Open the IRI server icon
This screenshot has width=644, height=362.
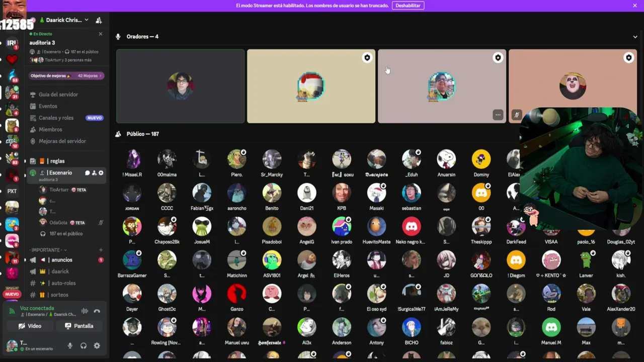point(12,43)
